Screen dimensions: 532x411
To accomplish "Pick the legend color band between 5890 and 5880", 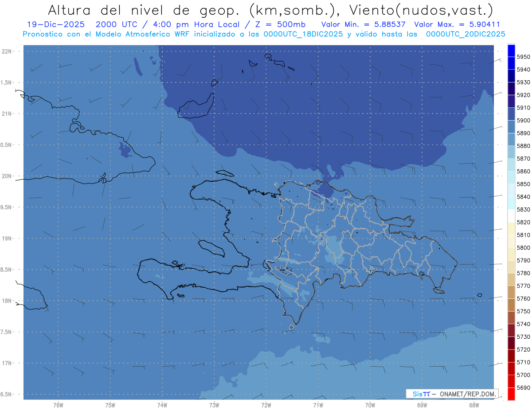I will click(511, 140).
